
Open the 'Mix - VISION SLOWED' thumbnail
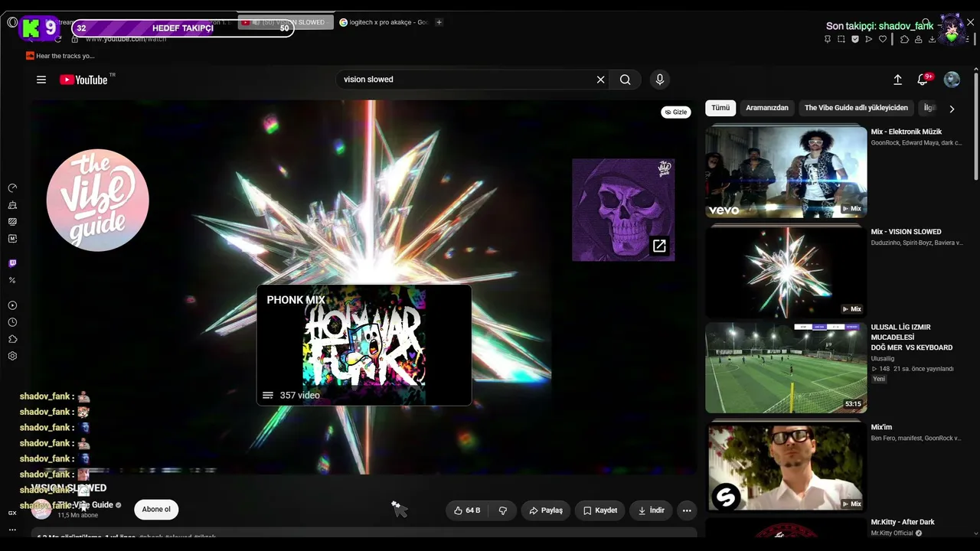click(786, 272)
